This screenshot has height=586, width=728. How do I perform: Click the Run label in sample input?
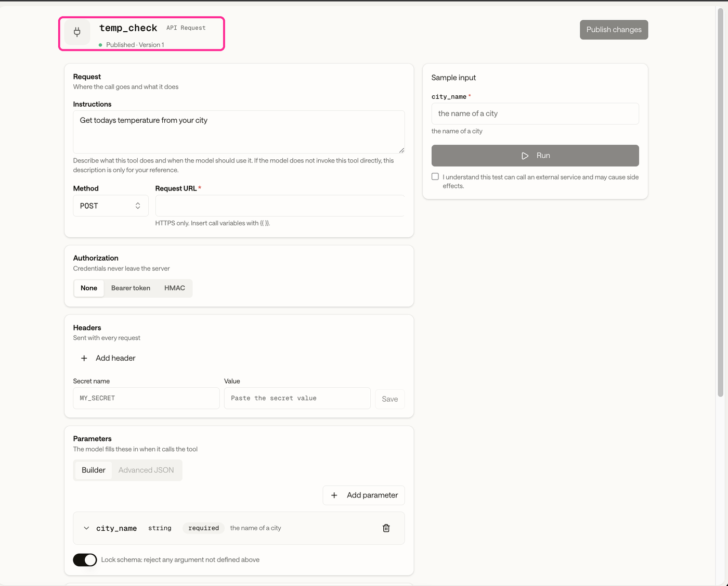tap(543, 156)
